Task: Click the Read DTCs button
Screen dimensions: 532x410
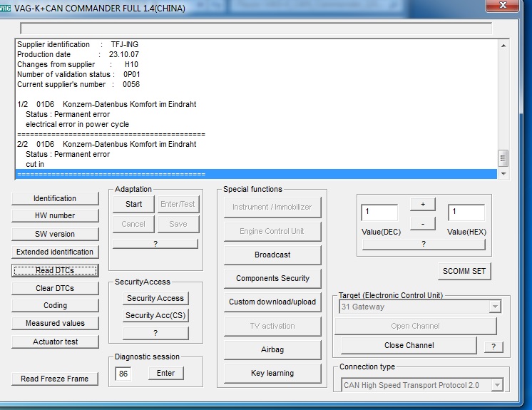Action: pos(55,270)
